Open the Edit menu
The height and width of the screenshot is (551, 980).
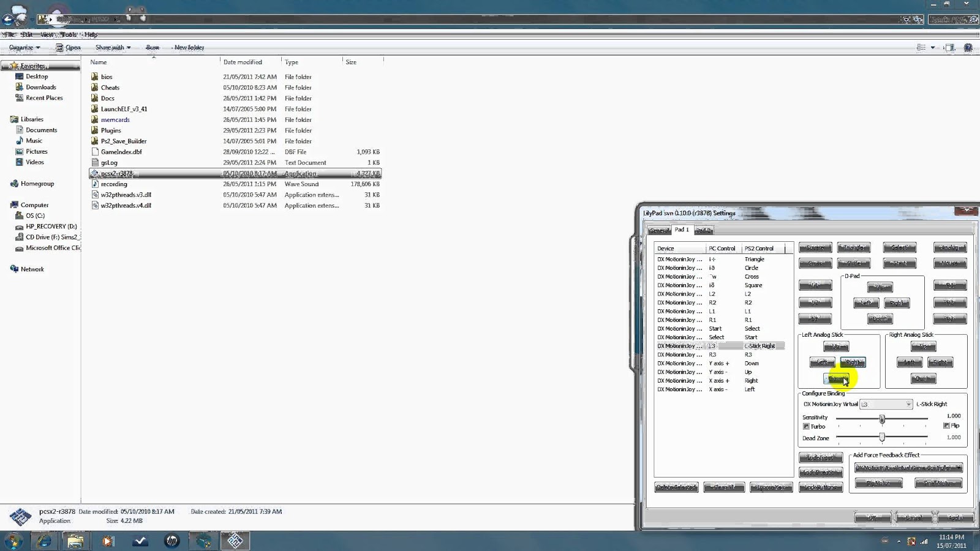click(27, 34)
